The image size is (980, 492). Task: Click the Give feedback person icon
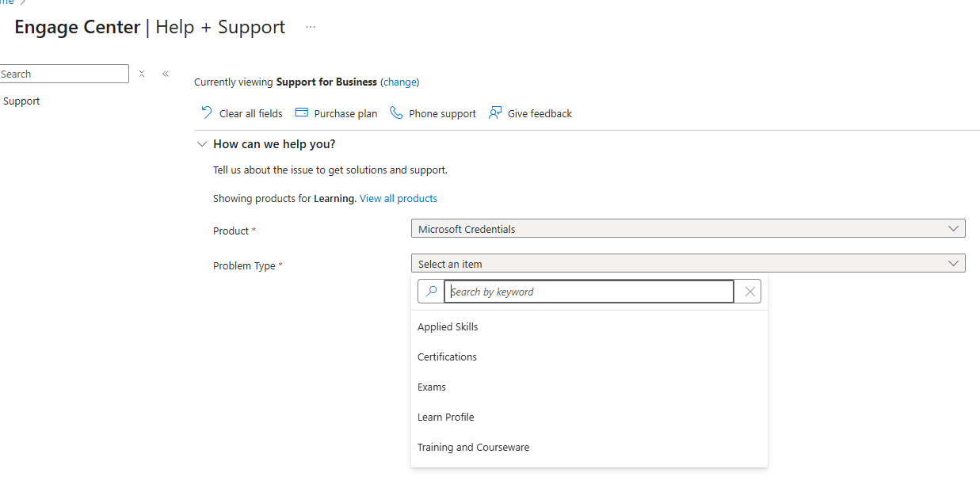point(495,113)
